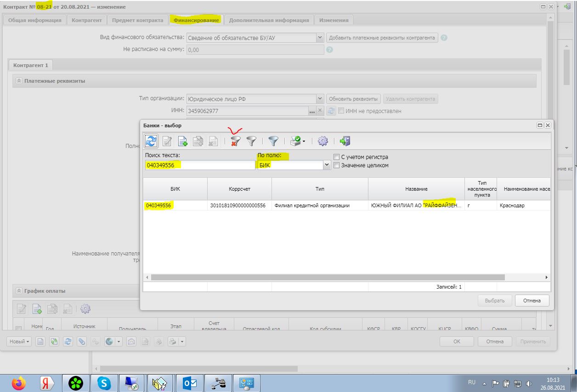
Task: Check the 'Значение целиком' option
Action: click(337, 165)
